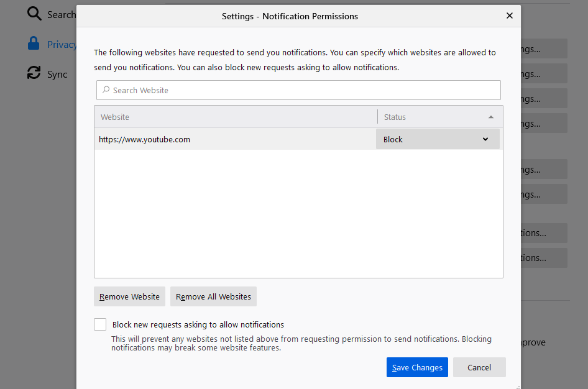The width and height of the screenshot is (588, 389).
Task: Sort the list by the Website column
Action: tap(115, 117)
